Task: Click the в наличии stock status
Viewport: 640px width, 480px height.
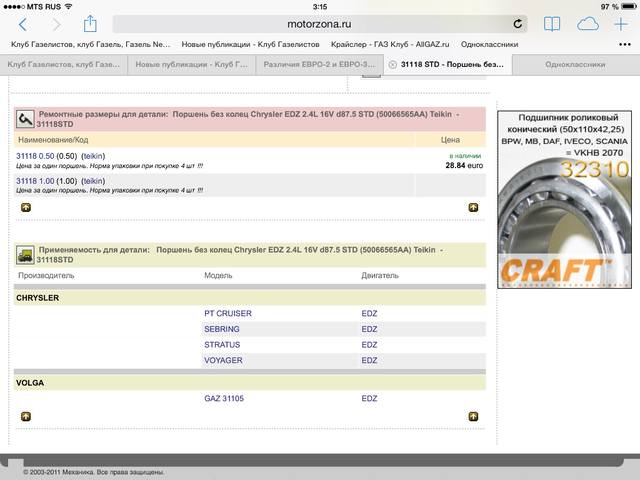Action: (465, 156)
